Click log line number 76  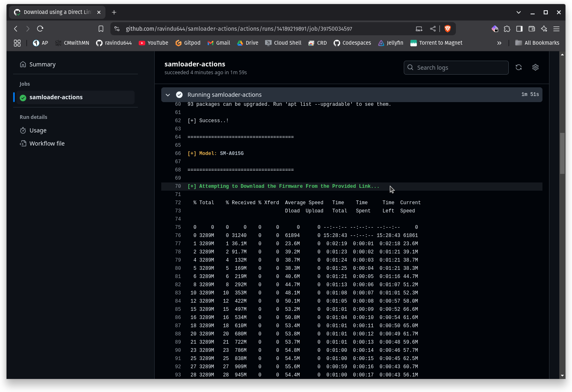click(x=178, y=236)
